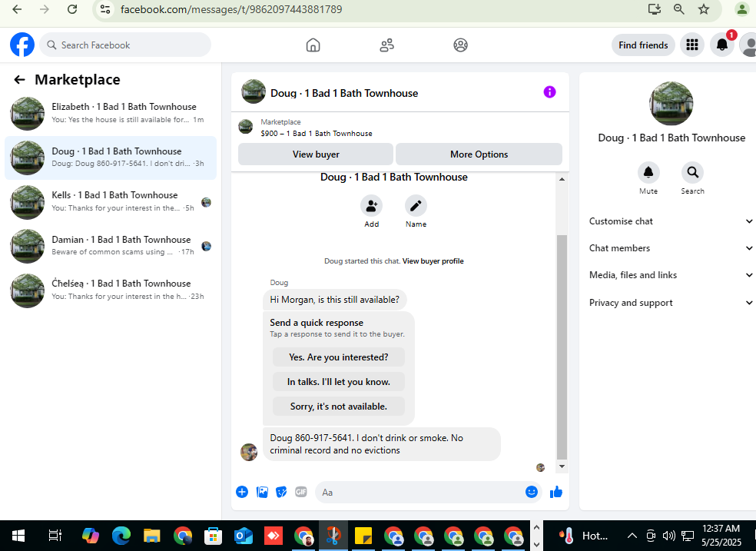Send a thumbs-up like
The width and height of the screenshot is (756, 551).
tap(556, 492)
